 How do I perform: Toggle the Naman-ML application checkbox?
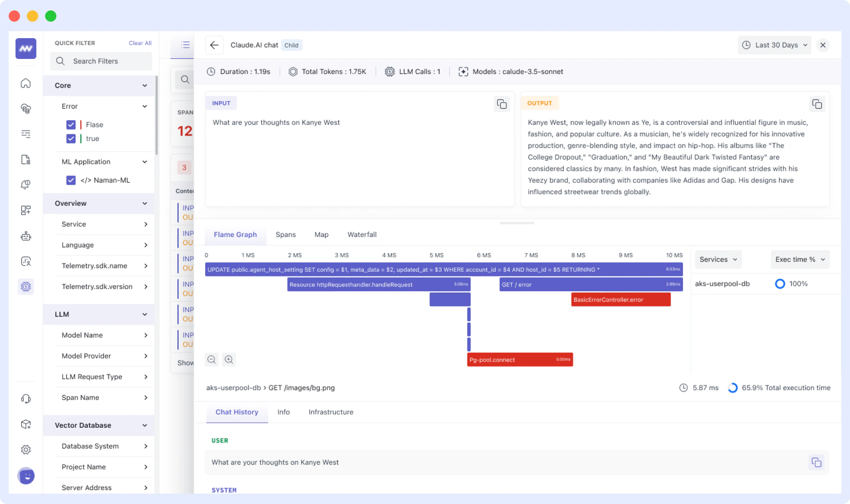click(x=71, y=180)
